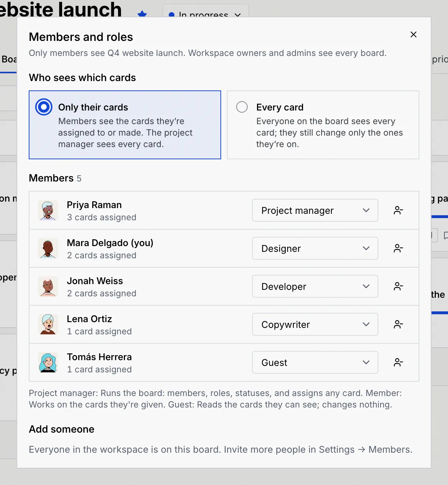This screenshot has height=485, width=448.
Task: Click Mara Delgado's avatar
Action: coord(48,248)
